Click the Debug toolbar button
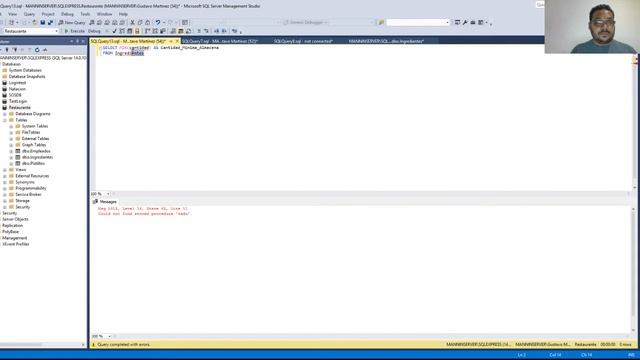640x360 pixels. point(94,31)
